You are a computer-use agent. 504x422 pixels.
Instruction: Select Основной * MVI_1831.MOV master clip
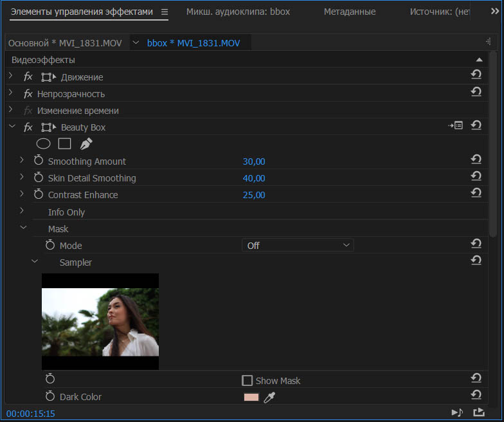(65, 43)
